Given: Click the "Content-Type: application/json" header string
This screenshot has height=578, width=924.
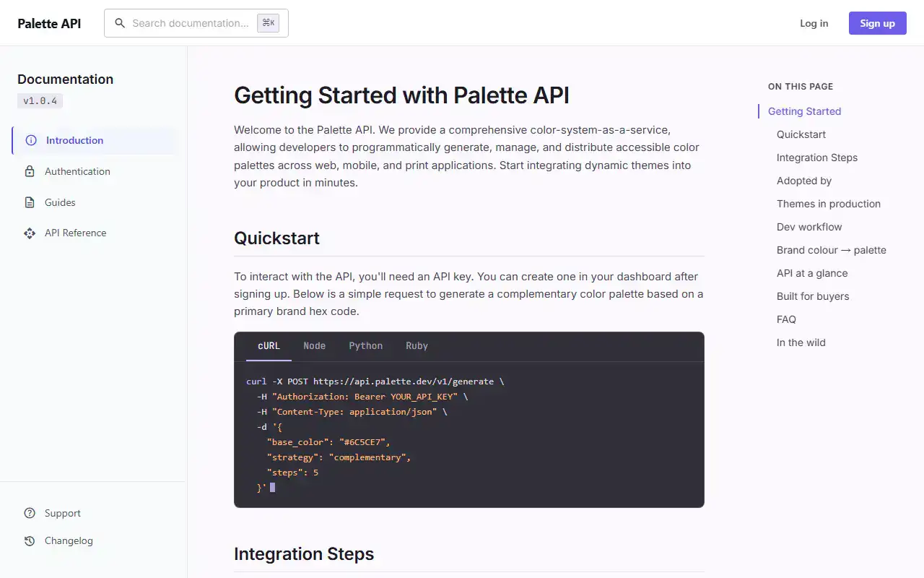Looking at the screenshot, I should pos(354,412).
